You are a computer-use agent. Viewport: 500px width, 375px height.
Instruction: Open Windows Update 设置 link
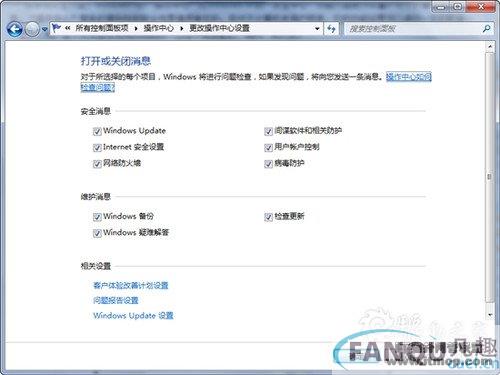(x=133, y=315)
